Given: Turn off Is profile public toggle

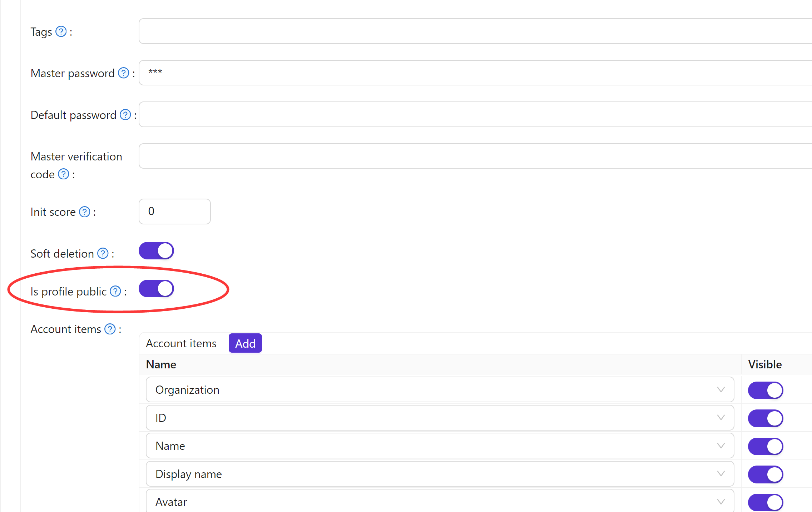Looking at the screenshot, I should click(156, 289).
